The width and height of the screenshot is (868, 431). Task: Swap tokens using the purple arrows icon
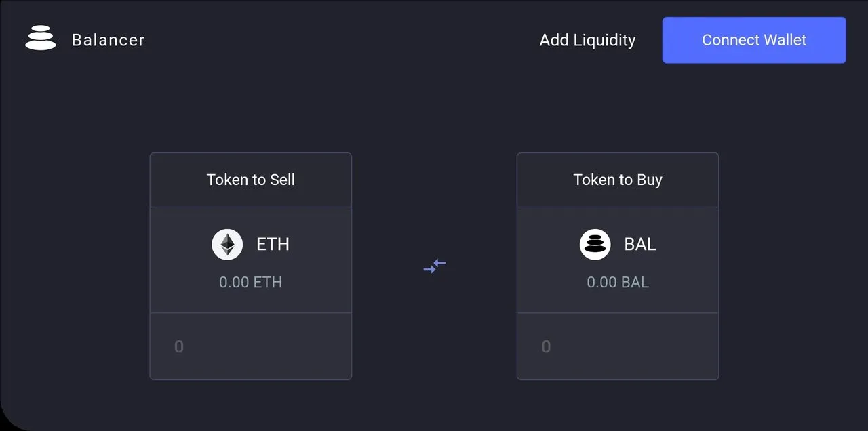pos(435,266)
